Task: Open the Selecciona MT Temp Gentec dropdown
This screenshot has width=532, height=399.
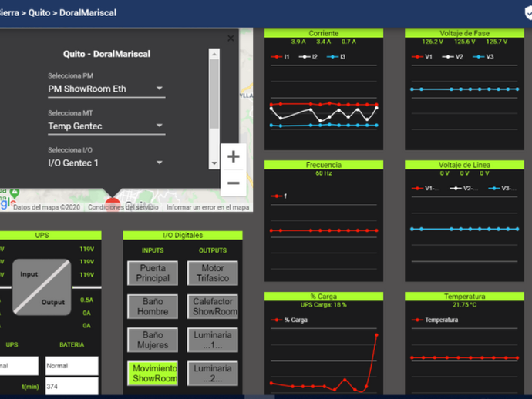Action: pyautogui.click(x=106, y=126)
